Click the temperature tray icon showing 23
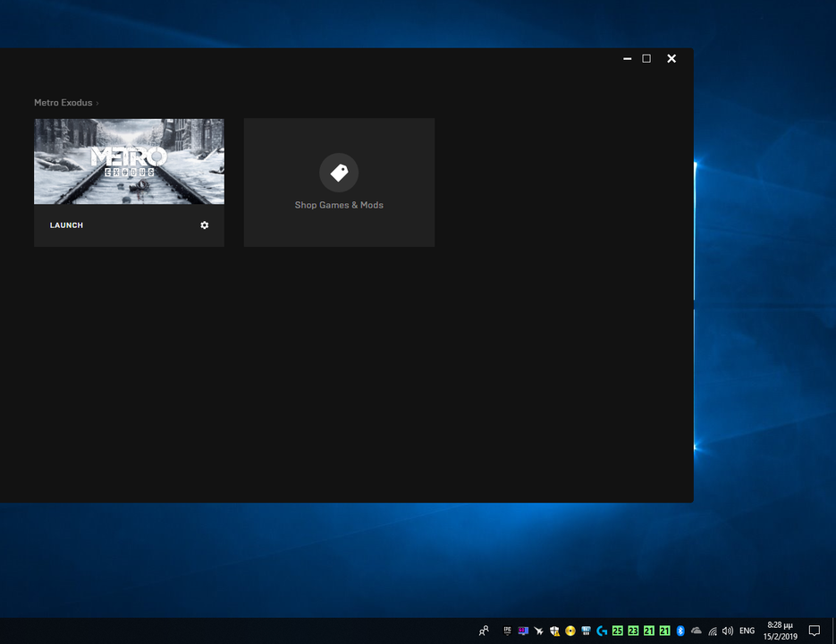 coord(633,631)
